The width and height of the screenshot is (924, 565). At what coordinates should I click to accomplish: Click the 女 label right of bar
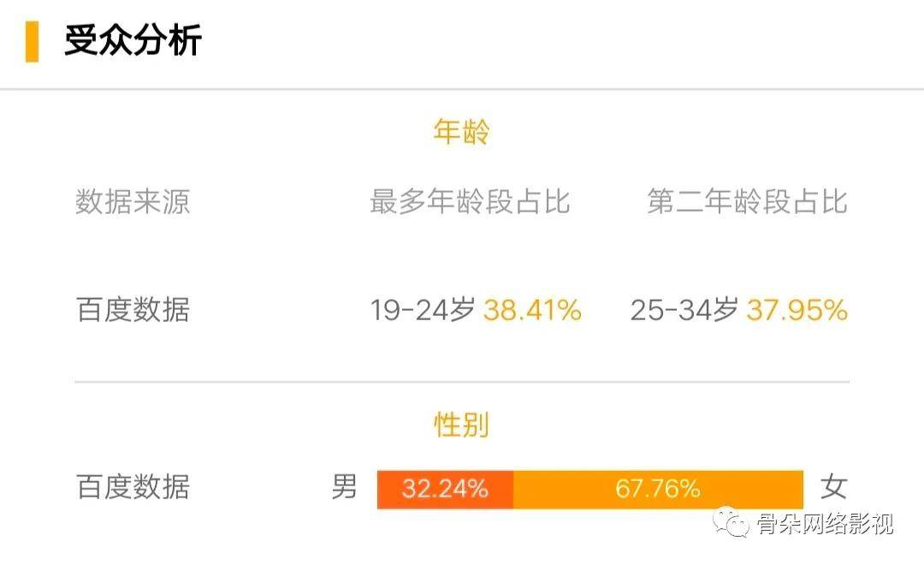834,487
